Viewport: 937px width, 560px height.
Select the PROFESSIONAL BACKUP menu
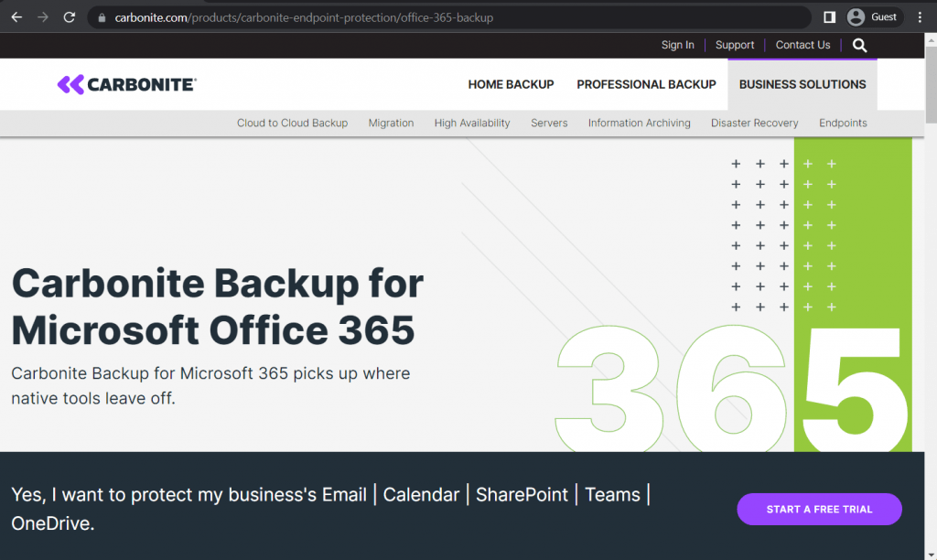(646, 84)
